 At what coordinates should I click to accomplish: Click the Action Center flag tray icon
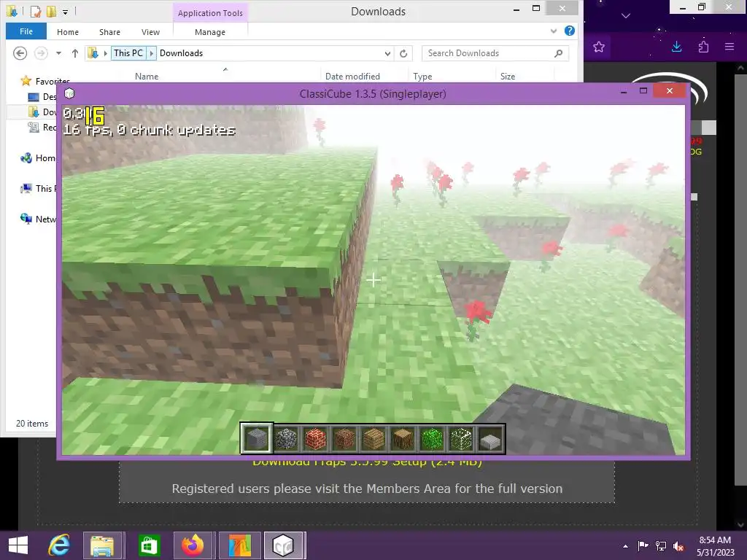tap(643, 546)
